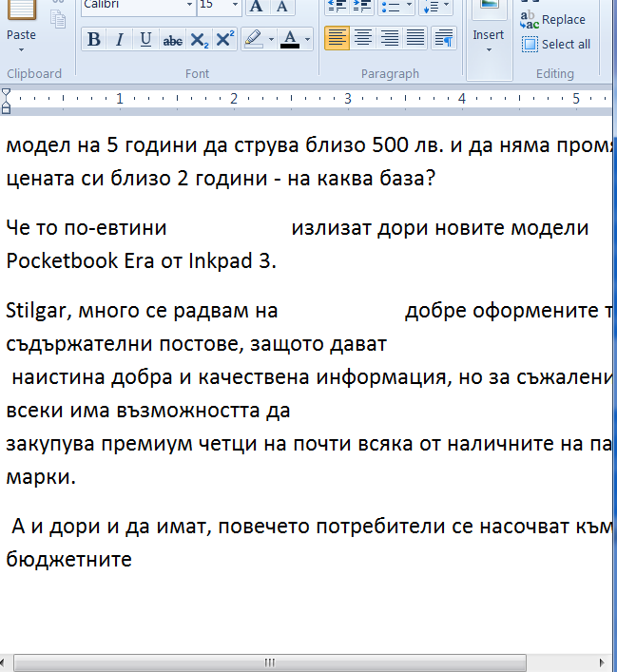617x672 pixels.
Task: Click the text highlight color pen
Action: tap(253, 40)
